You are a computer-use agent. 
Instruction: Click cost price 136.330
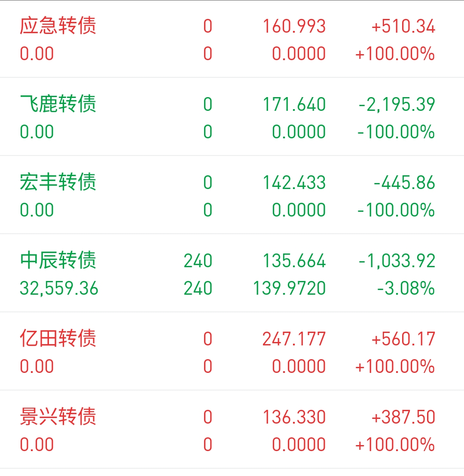(x=294, y=417)
